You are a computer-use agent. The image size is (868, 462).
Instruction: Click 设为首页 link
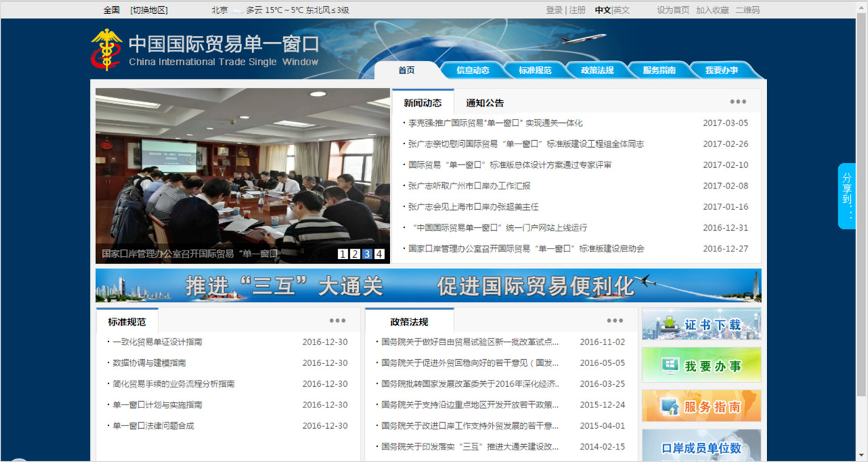pos(673,10)
